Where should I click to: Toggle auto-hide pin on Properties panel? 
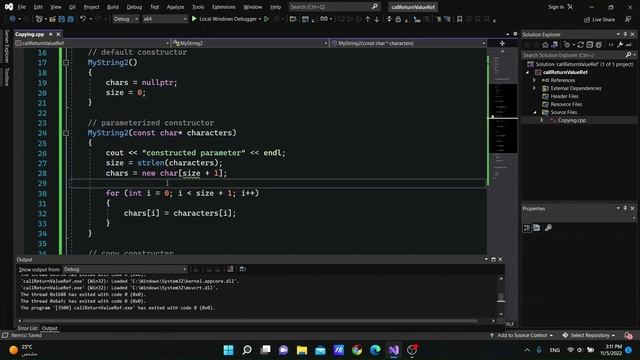[625, 208]
